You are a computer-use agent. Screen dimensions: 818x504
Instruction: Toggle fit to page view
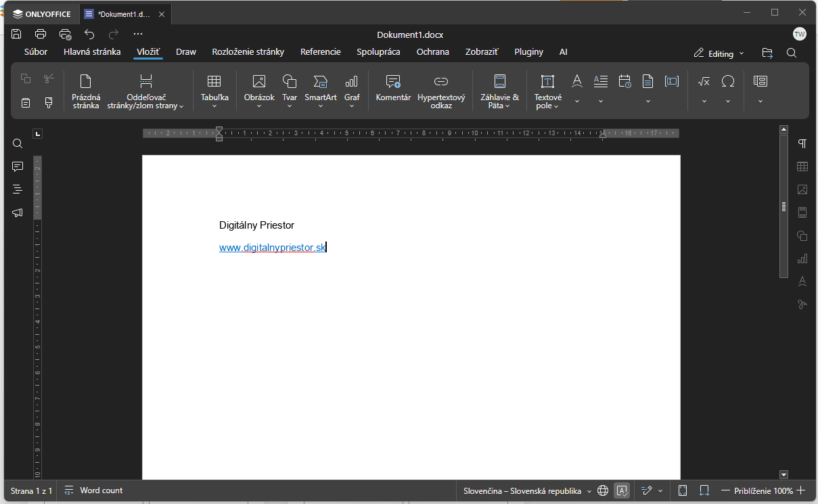[x=683, y=490]
